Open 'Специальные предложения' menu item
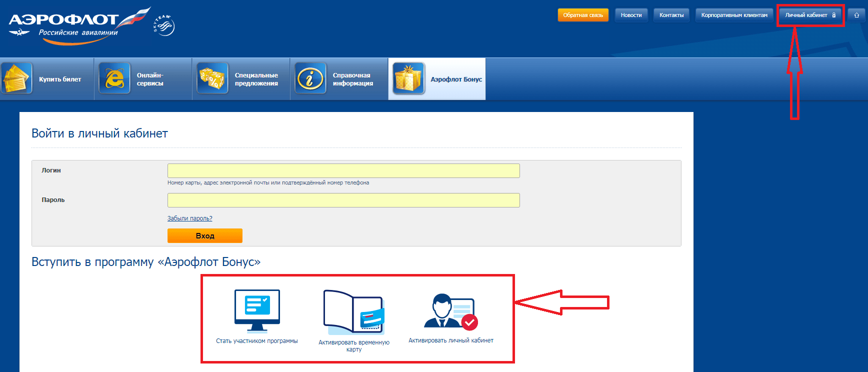868x372 pixels. [x=241, y=79]
